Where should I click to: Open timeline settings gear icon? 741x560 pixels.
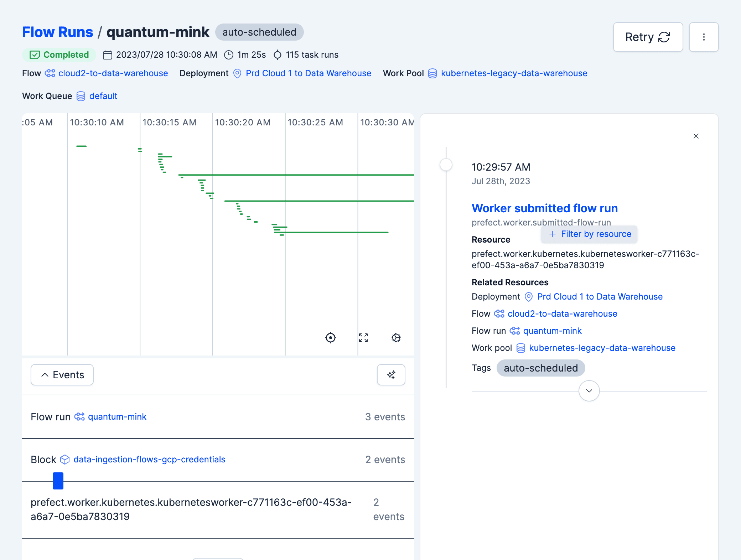click(396, 337)
